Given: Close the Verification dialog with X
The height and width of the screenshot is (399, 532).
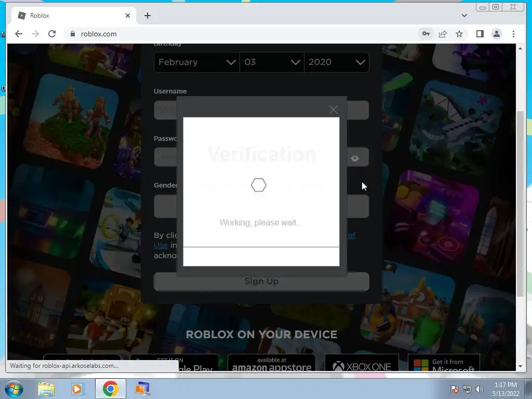Looking at the screenshot, I should (x=334, y=110).
